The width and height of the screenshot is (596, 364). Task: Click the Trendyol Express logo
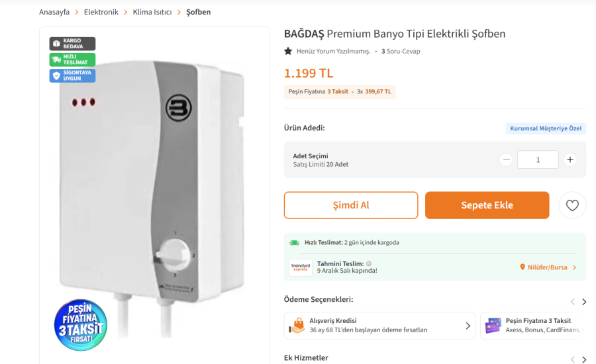pyautogui.click(x=301, y=267)
